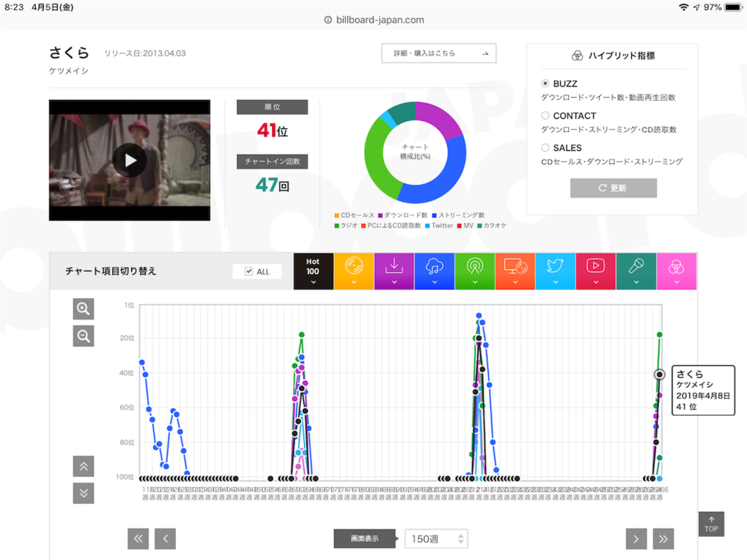Select the orange CD sales chart tab
The height and width of the screenshot is (560, 747).
[x=354, y=271]
